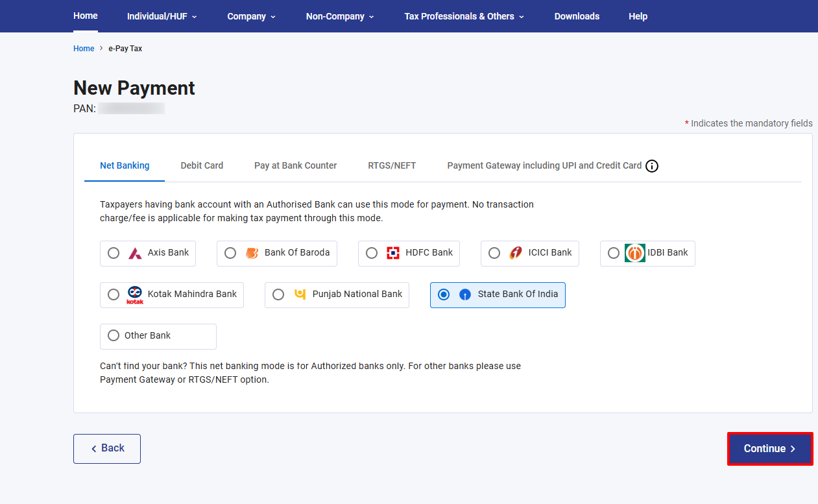The image size is (818, 504).
Task: Expand the Company menu dropdown
Action: (252, 16)
